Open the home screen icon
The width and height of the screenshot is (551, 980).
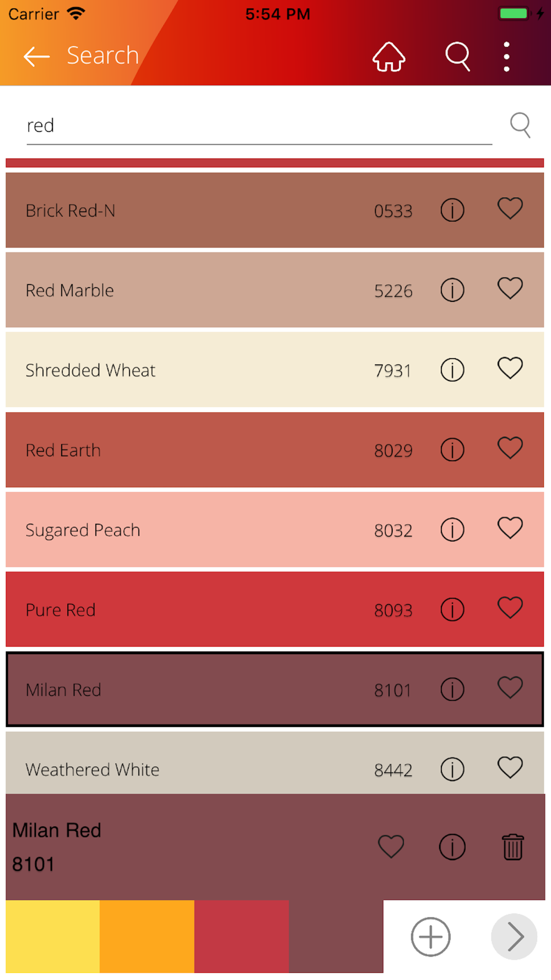point(389,56)
